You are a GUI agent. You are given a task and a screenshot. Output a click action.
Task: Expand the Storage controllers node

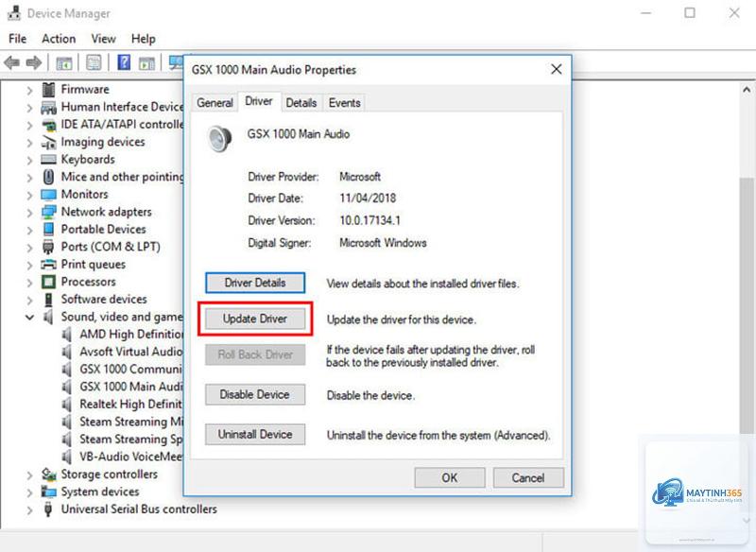click(x=29, y=474)
